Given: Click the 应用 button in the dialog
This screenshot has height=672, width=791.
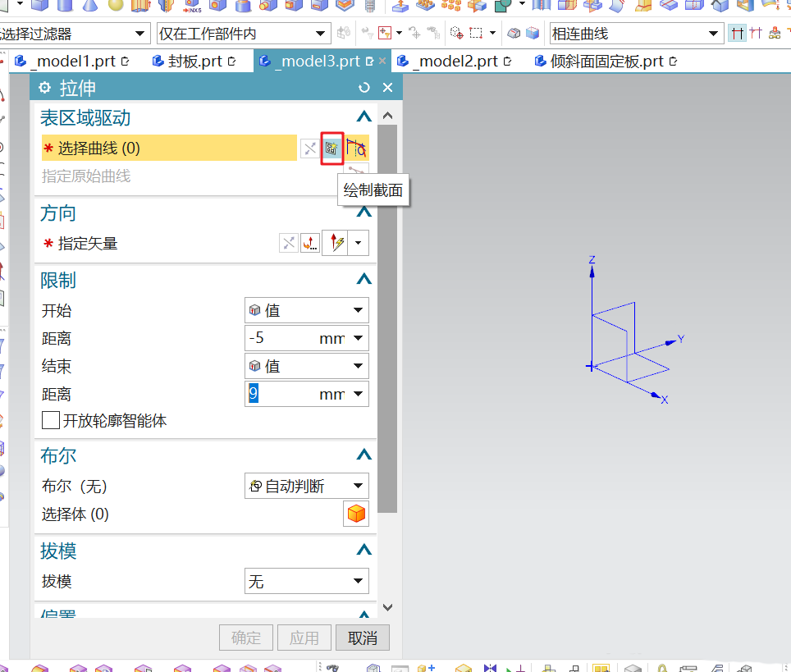Looking at the screenshot, I should 304,637.
